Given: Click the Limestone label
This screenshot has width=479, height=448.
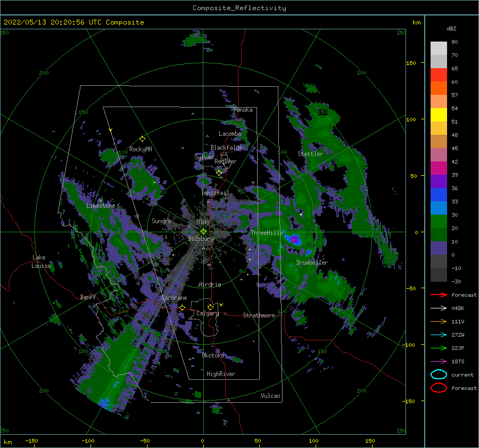Looking at the screenshot, I should (x=101, y=206).
